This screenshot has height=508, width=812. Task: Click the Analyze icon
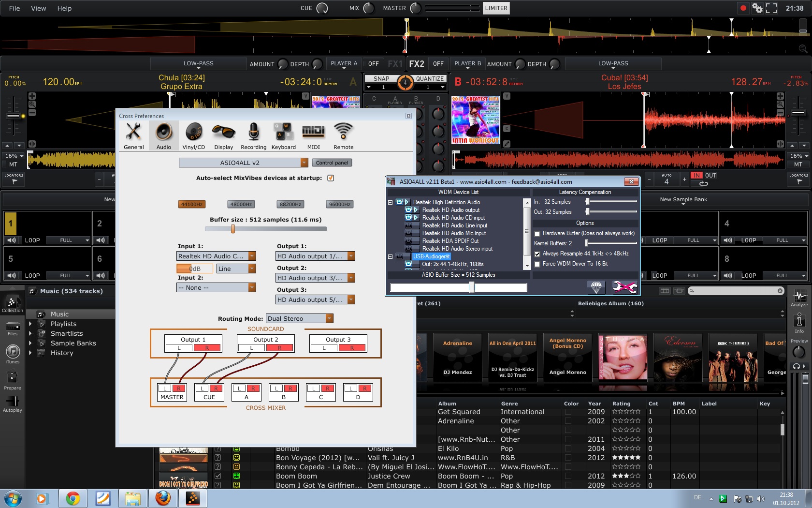pyautogui.click(x=799, y=298)
